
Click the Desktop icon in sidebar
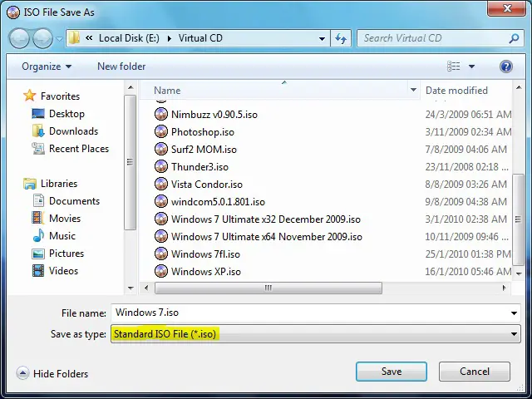click(38, 113)
